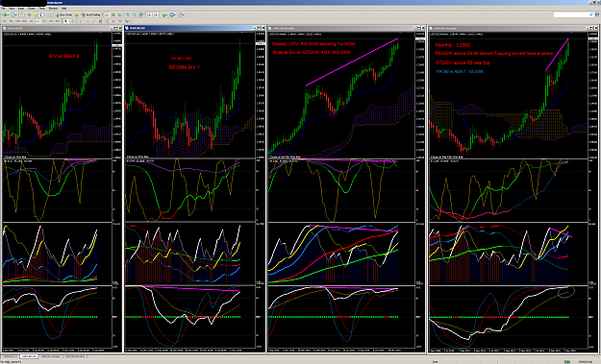Open the Window menu
This screenshot has height=364, width=601.
pyautogui.click(x=53, y=9)
